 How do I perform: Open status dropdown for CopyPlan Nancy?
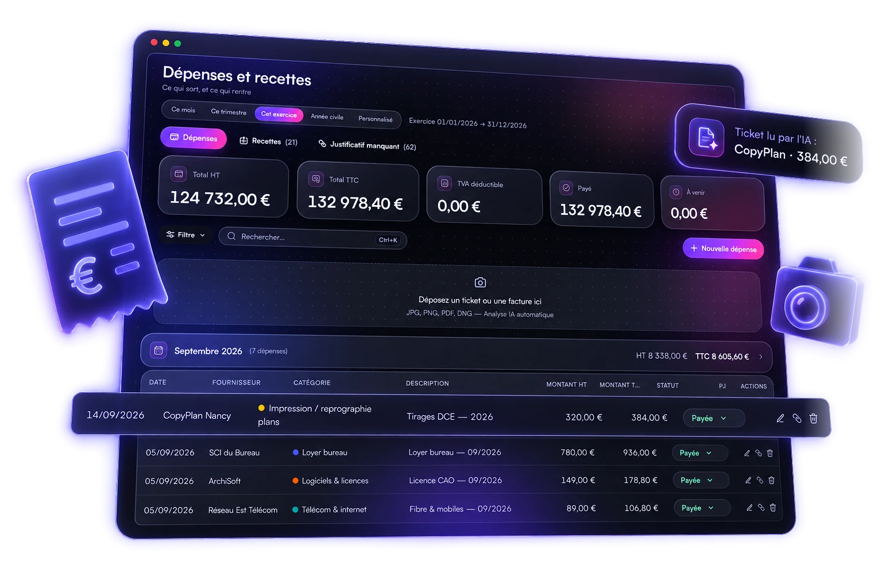714,418
